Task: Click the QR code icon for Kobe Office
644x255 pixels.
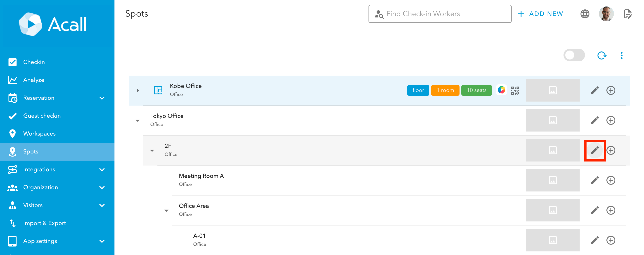Action: pyautogui.click(x=515, y=90)
